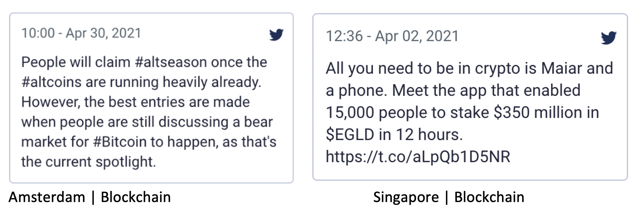Select the Singapore | Blockchain caption
Image resolution: width=644 pixels, height=215 pixels.
click(x=449, y=197)
